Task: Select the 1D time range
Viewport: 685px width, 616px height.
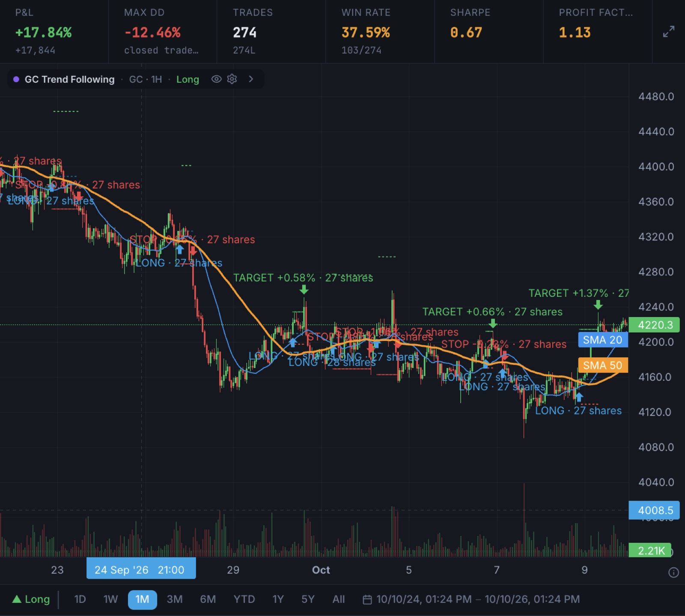Action: click(x=80, y=599)
